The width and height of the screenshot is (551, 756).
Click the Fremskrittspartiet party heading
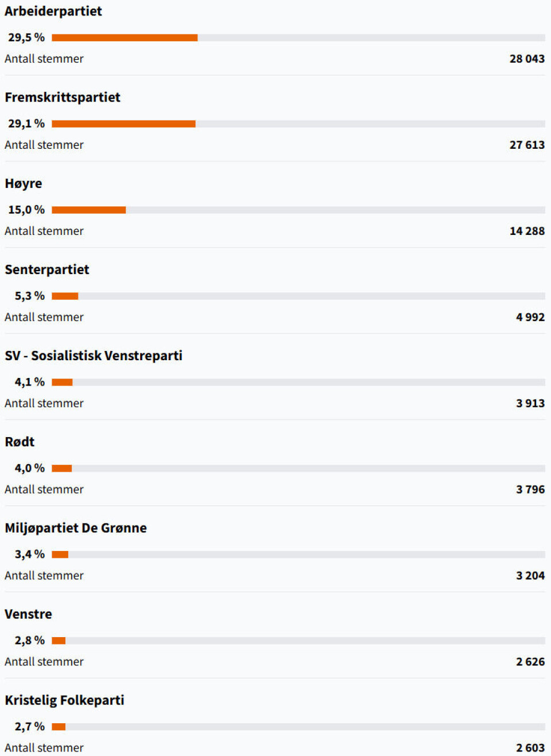(63, 98)
